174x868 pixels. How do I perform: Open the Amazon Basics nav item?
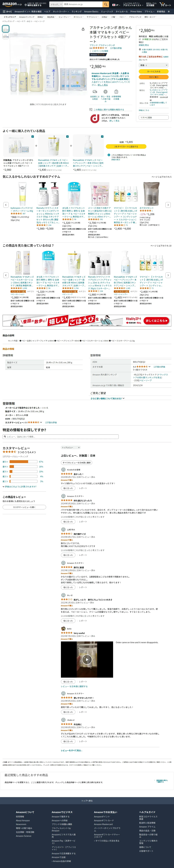[x=91, y=11]
